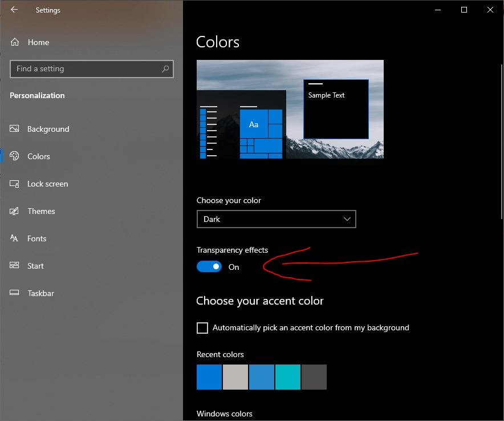This screenshot has height=421, width=504.
Task: Open the Colors personalization page
Action: [38, 156]
